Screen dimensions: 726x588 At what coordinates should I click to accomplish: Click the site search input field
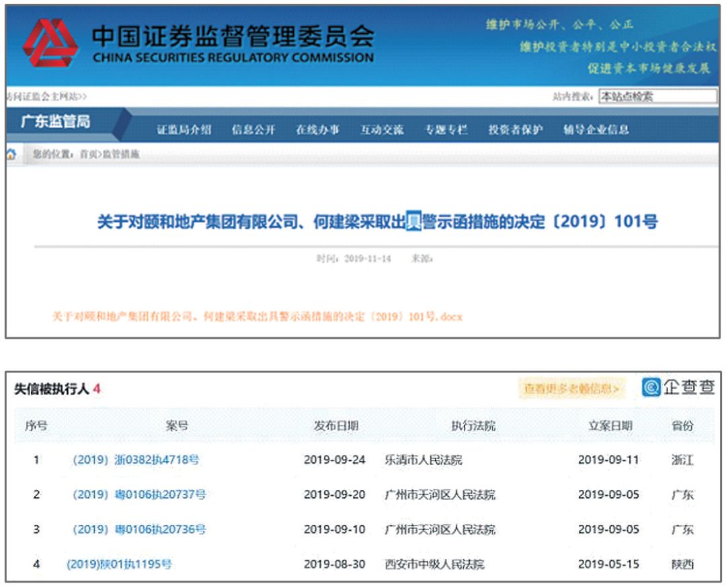657,96
